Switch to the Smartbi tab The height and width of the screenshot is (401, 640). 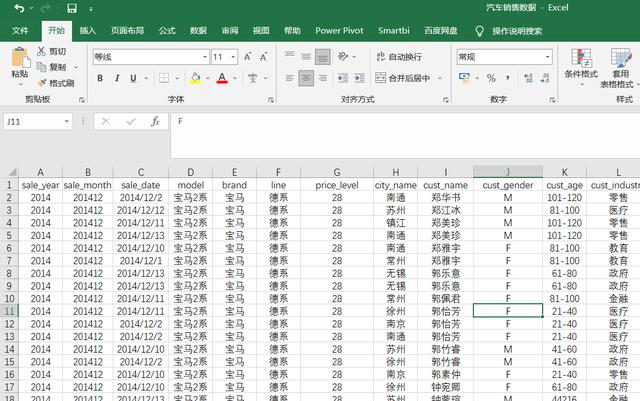[393, 31]
